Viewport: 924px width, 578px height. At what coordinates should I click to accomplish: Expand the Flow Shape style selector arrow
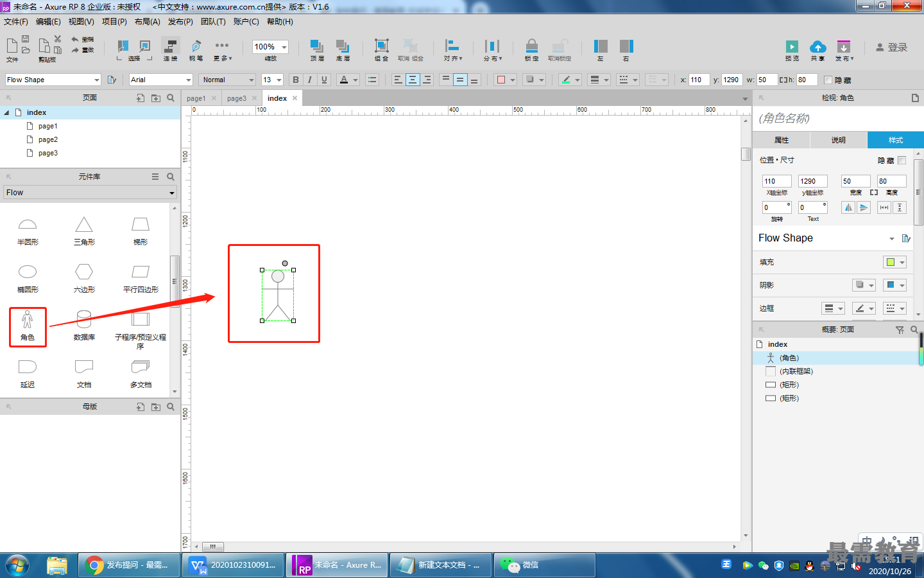(892, 238)
